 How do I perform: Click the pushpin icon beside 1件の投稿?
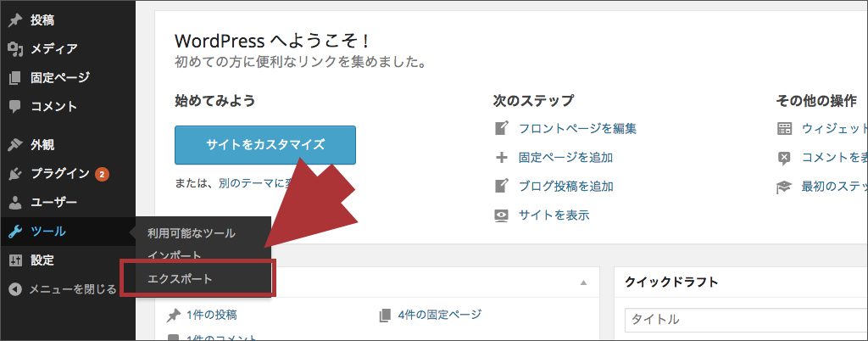[174, 316]
